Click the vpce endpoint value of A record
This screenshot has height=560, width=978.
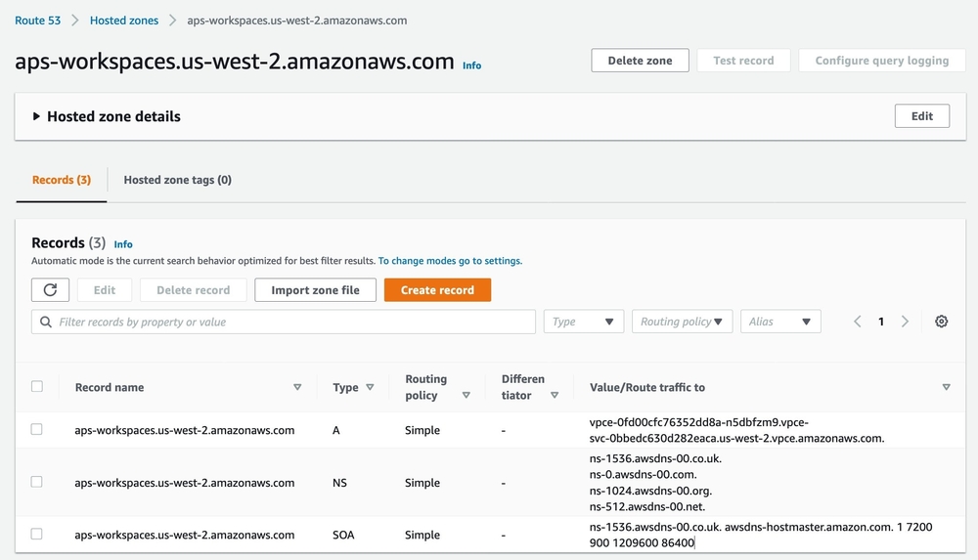(x=736, y=430)
